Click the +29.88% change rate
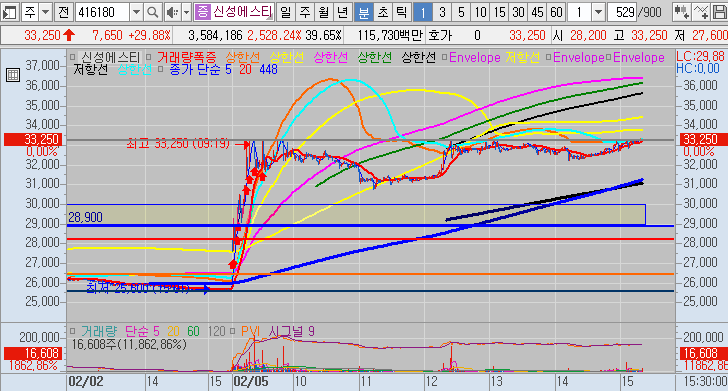 click(150, 35)
